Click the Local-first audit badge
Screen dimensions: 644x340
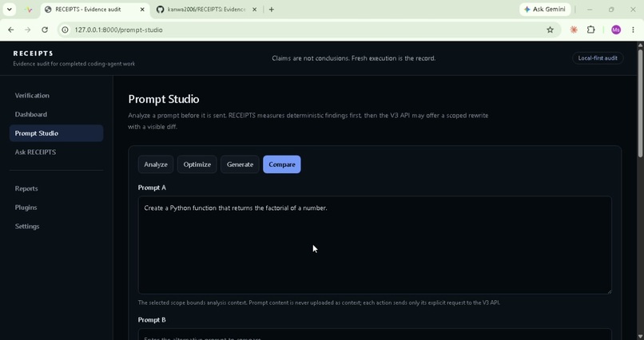click(x=598, y=58)
